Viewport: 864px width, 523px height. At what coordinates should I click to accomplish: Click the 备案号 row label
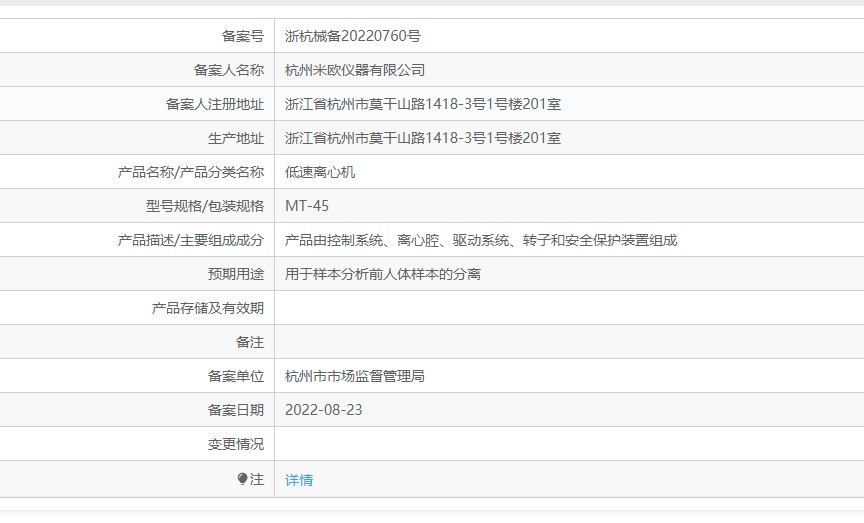[x=243, y=36]
